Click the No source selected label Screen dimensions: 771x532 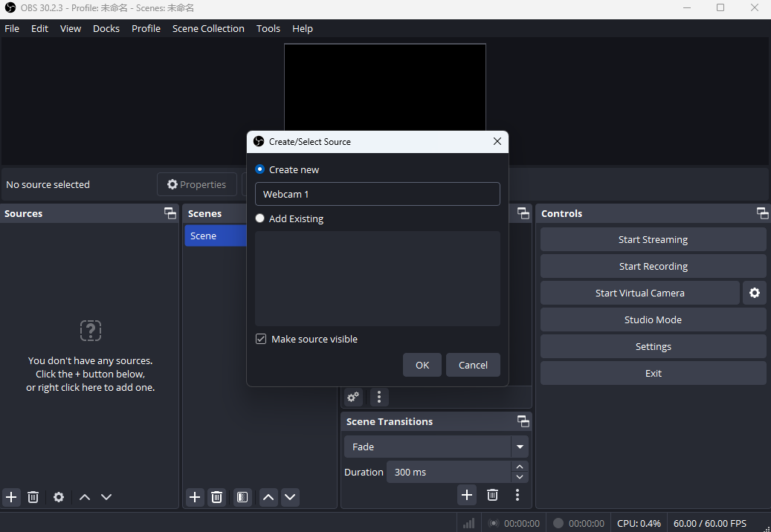(48, 184)
